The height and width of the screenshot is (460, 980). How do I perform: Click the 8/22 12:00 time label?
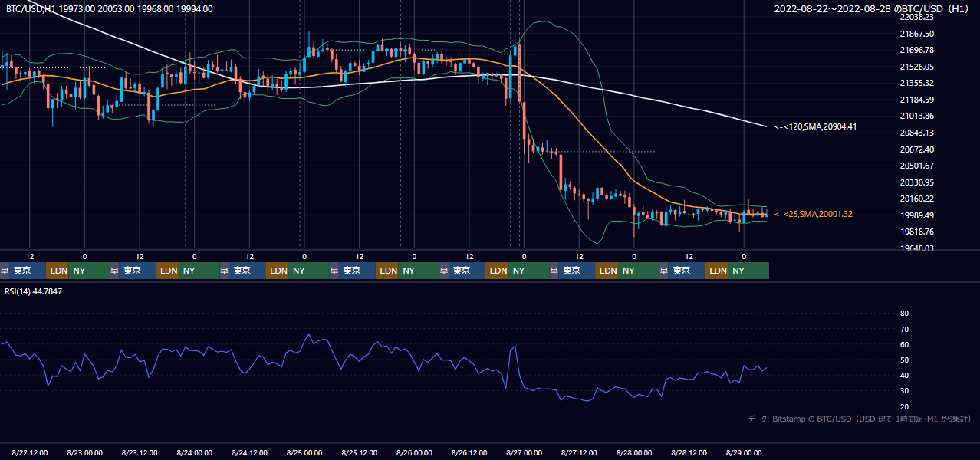pyautogui.click(x=30, y=452)
